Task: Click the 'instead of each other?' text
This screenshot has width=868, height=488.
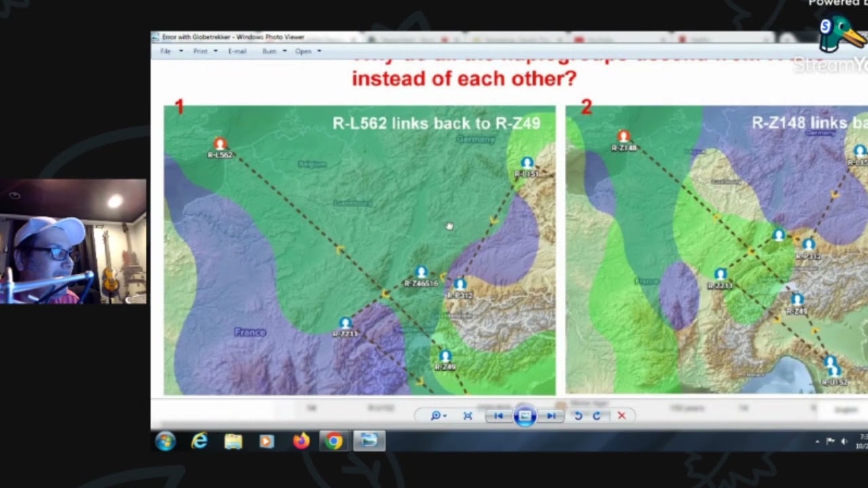Action: (x=464, y=79)
